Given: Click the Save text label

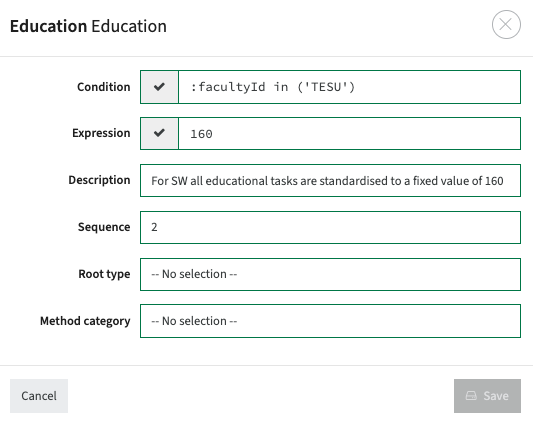Looking at the screenshot, I should pos(496,396).
